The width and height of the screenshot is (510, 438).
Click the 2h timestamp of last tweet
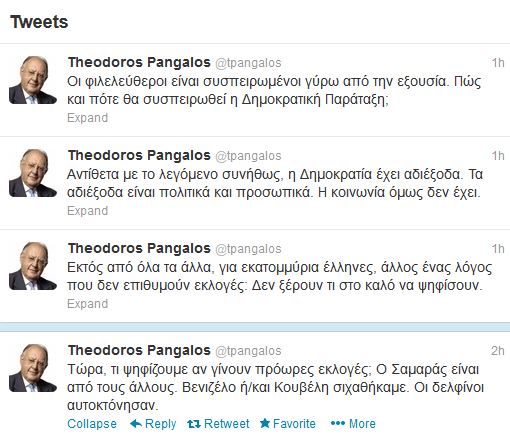pos(498,351)
